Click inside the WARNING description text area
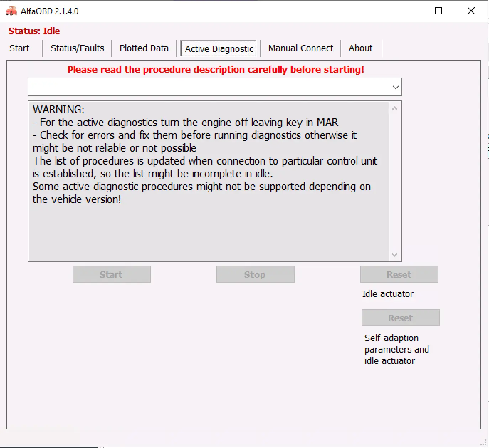This screenshot has width=489, height=448. tap(208, 228)
